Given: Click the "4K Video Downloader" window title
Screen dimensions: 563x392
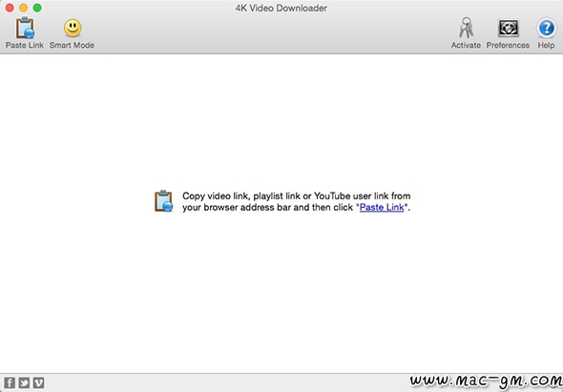Looking at the screenshot, I should (x=281, y=8).
